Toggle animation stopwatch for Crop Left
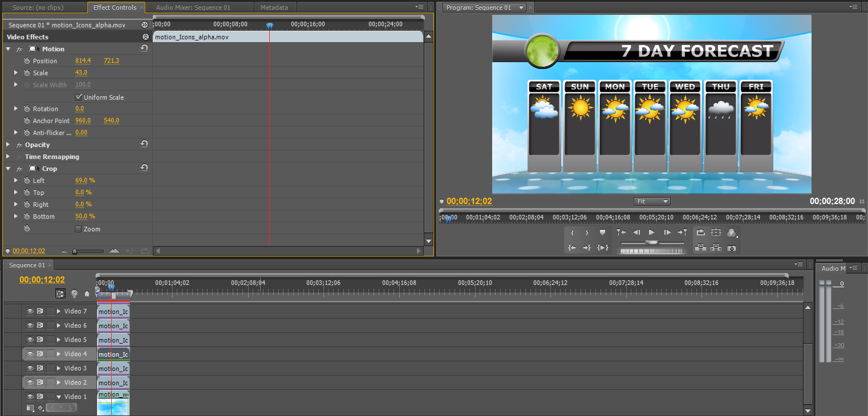 [x=27, y=180]
